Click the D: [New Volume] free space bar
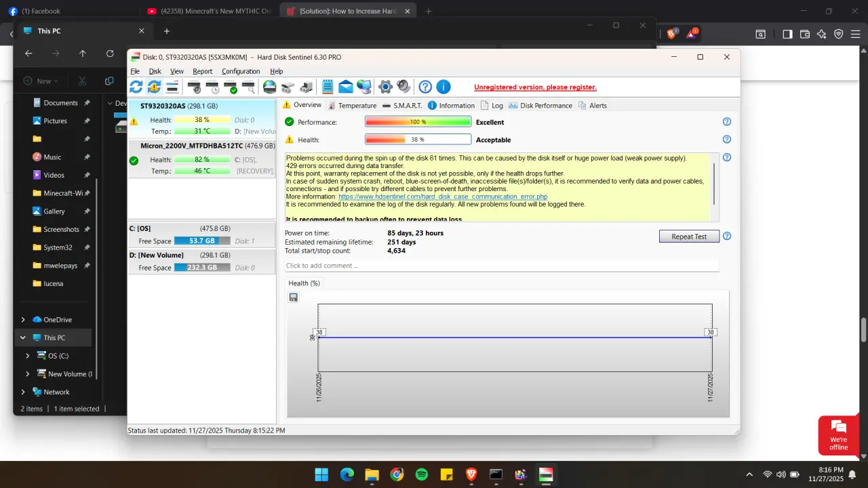 click(201, 268)
